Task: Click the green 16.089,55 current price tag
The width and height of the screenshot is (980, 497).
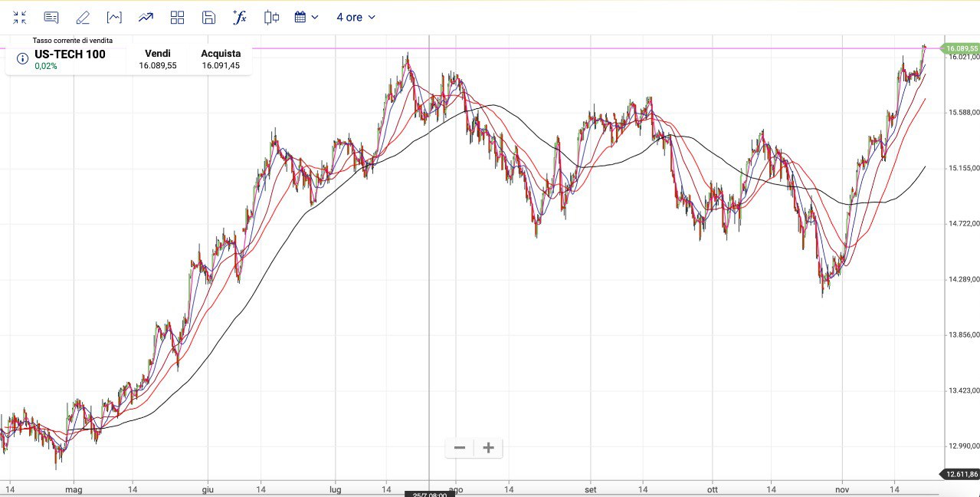Action: [961, 48]
